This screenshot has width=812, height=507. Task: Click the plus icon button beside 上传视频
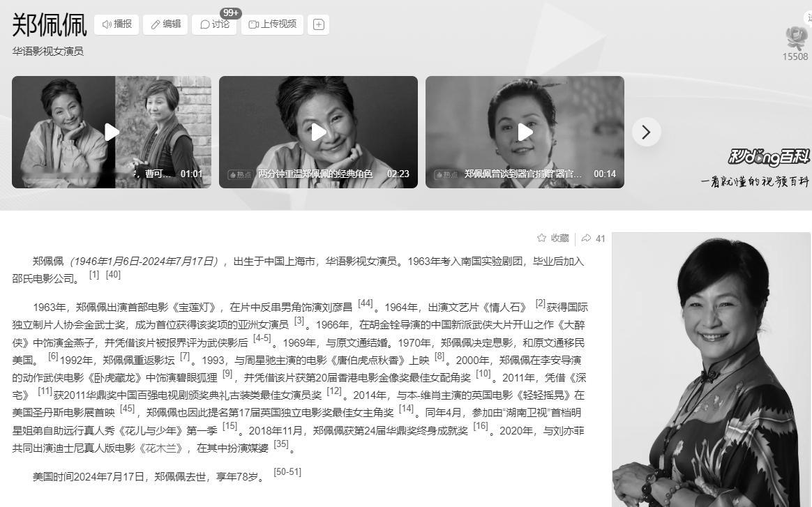click(319, 24)
